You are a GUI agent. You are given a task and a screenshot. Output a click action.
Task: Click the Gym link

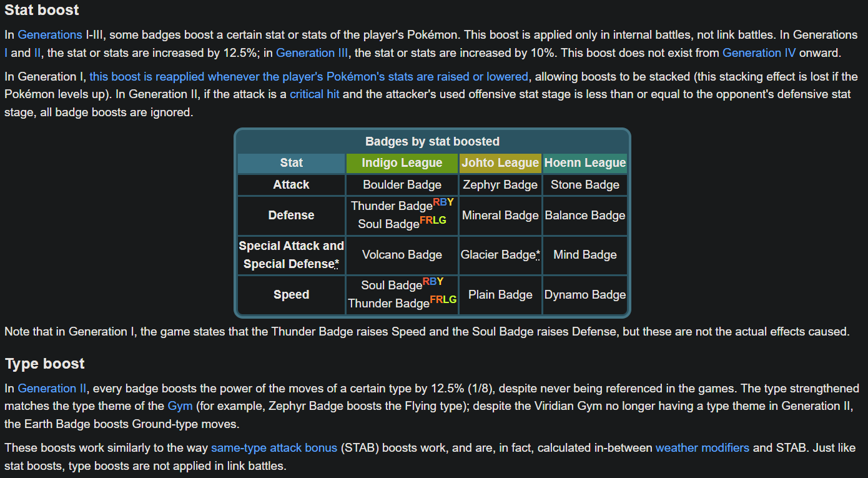tap(180, 406)
